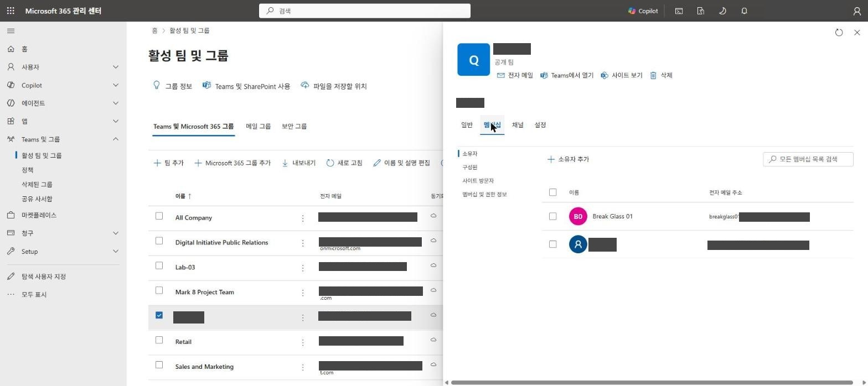Open Teams 및 SharePoint 사용 link
The width and height of the screenshot is (868, 386).
246,86
